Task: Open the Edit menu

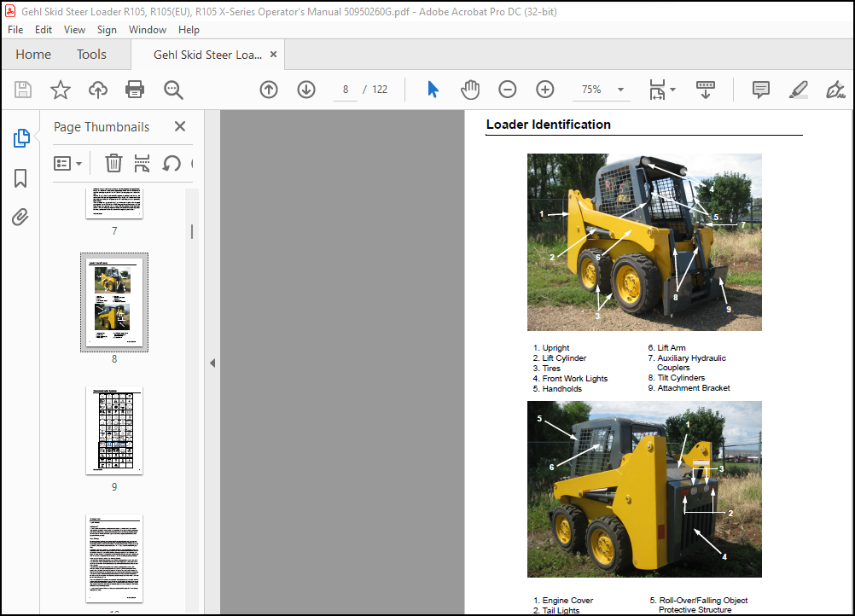Action: (43, 30)
